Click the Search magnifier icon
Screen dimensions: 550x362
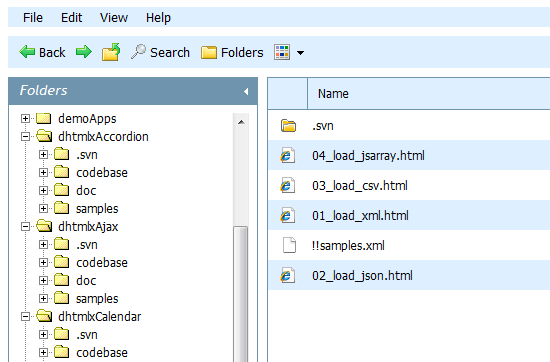[138, 52]
